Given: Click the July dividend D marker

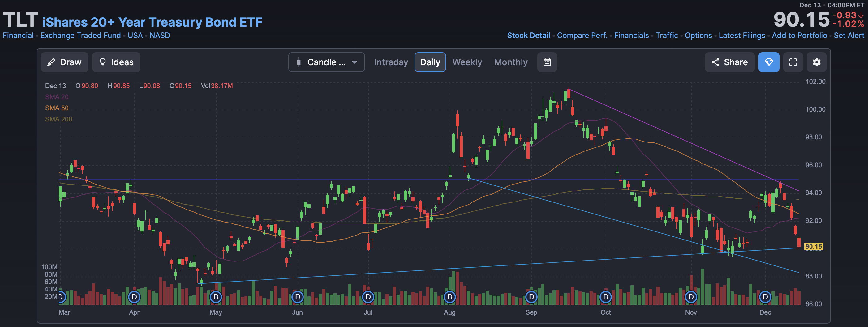Looking at the screenshot, I should pos(368,297).
